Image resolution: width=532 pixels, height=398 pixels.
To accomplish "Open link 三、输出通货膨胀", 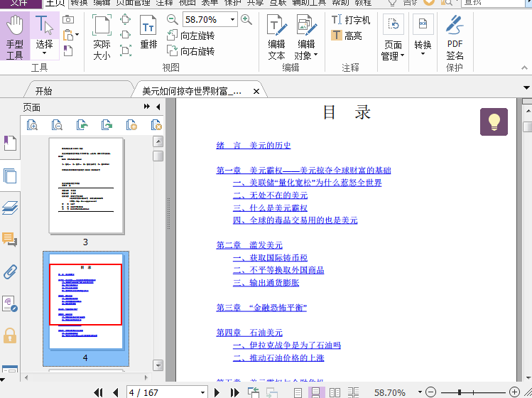I will [x=266, y=283].
